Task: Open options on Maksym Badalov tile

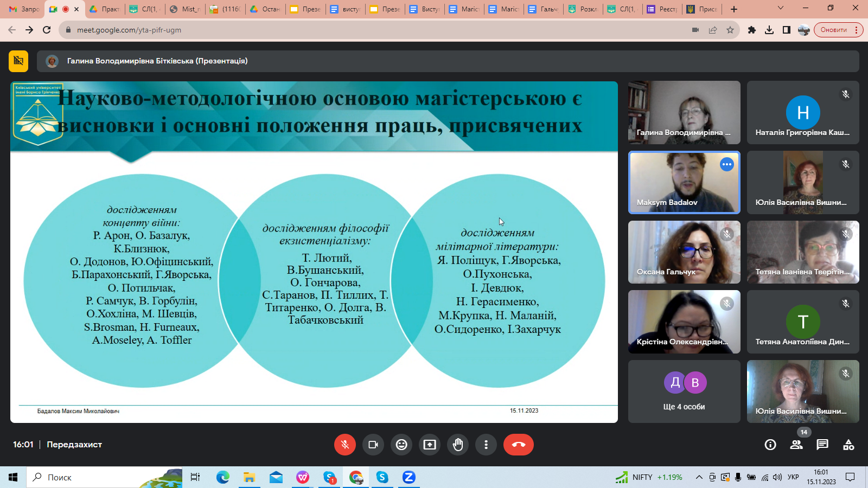Action: click(x=726, y=164)
